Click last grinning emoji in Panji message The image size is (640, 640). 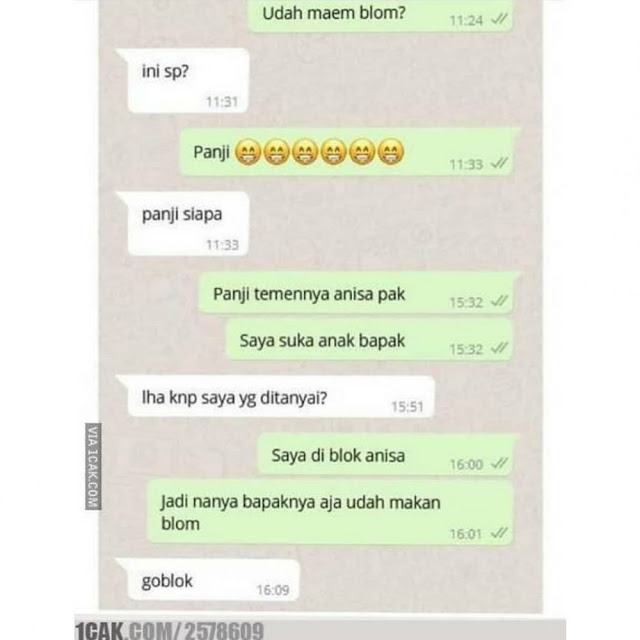[x=391, y=152]
